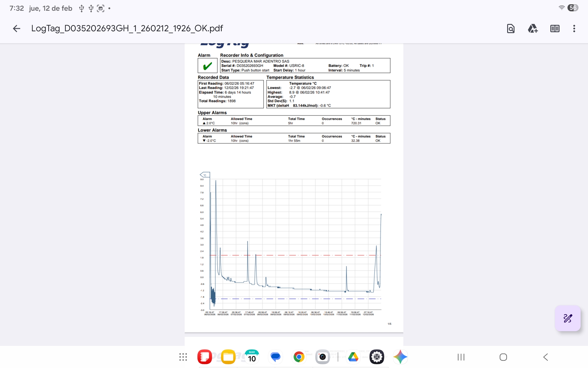This screenshot has height=368, width=588.
Task: Open the Camera app in taskbar
Action: tap(322, 357)
